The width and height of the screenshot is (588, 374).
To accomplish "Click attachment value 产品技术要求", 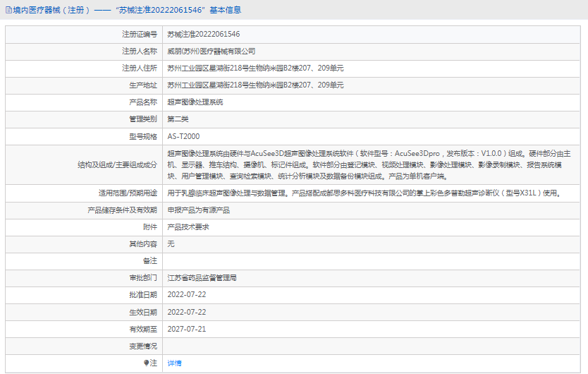I will pos(188,227).
